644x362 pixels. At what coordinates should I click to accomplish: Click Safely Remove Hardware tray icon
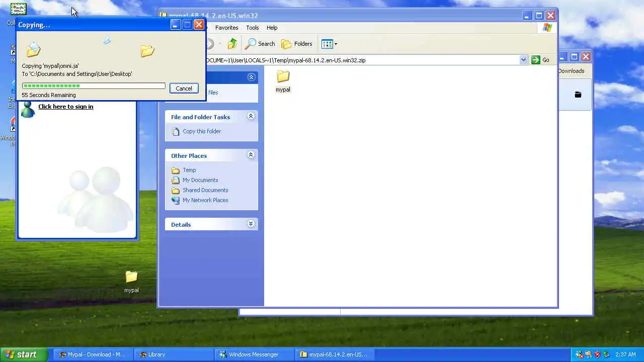coord(606,354)
